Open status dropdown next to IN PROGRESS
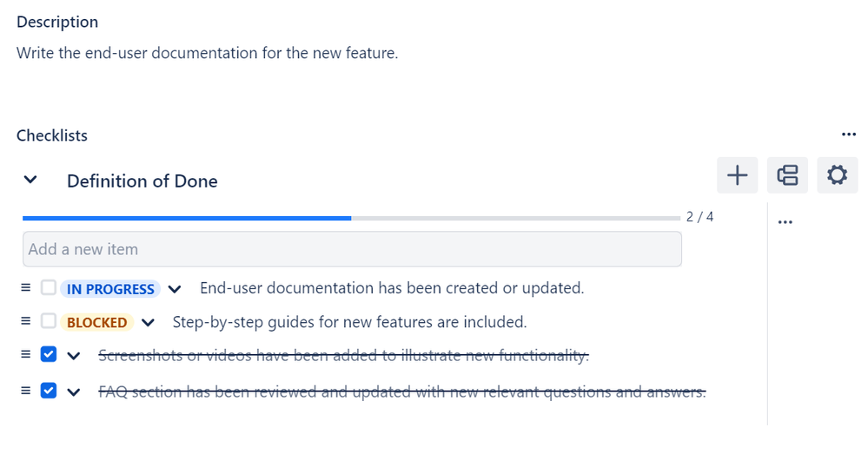868x467 pixels. [175, 289]
